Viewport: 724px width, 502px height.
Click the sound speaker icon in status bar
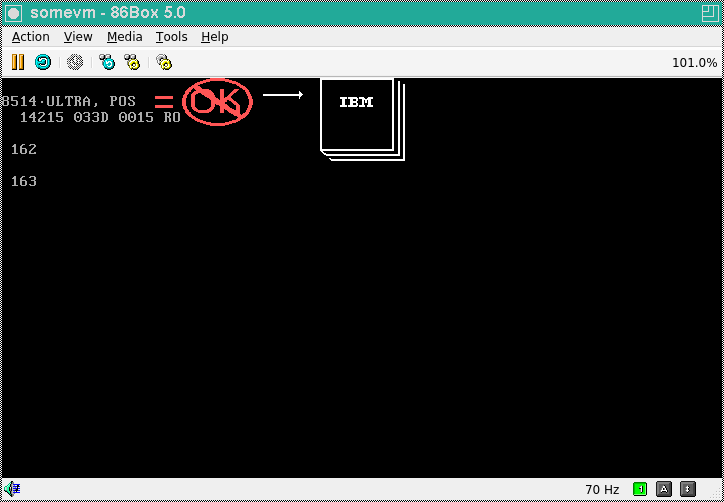[12, 489]
